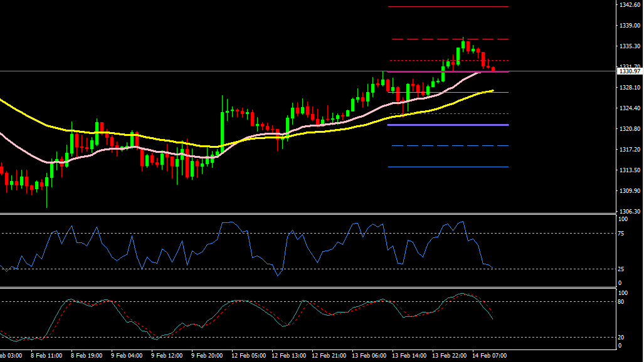Image resolution: width=644 pixels, height=362 pixels.
Task: Click the 1309.90 price scale value
Action: click(630, 191)
